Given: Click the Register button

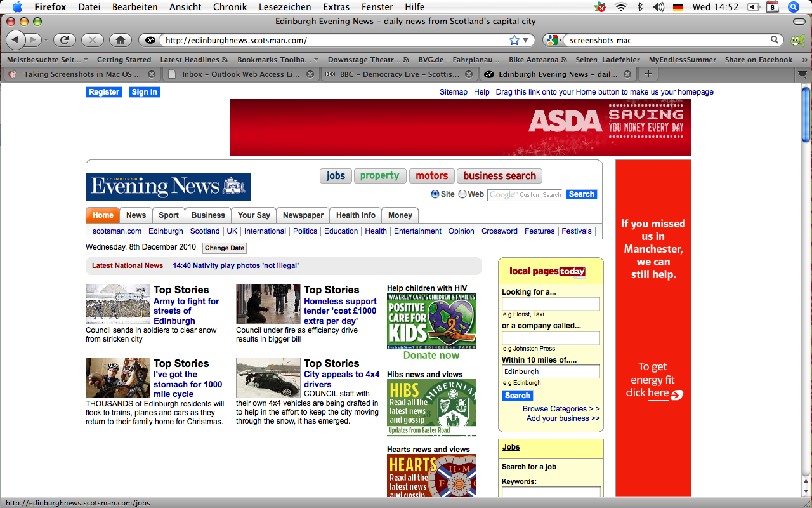Looking at the screenshot, I should click(x=104, y=92).
